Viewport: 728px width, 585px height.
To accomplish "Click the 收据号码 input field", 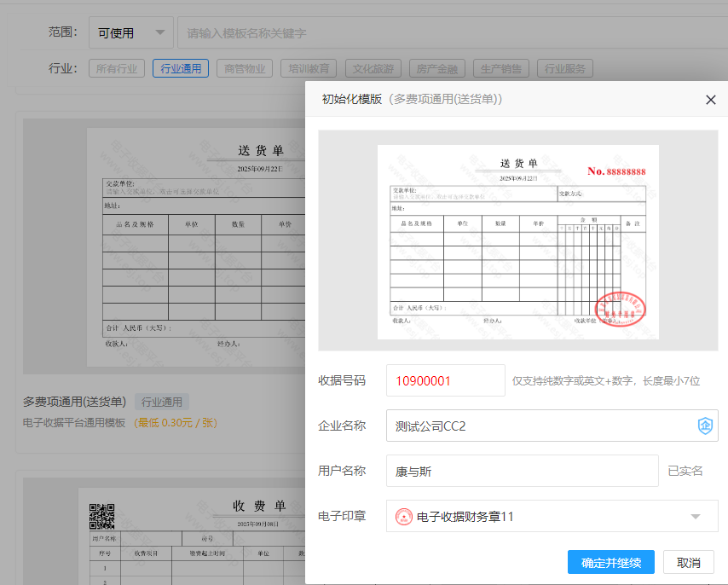I will pyautogui.click(x=445, y=380).
